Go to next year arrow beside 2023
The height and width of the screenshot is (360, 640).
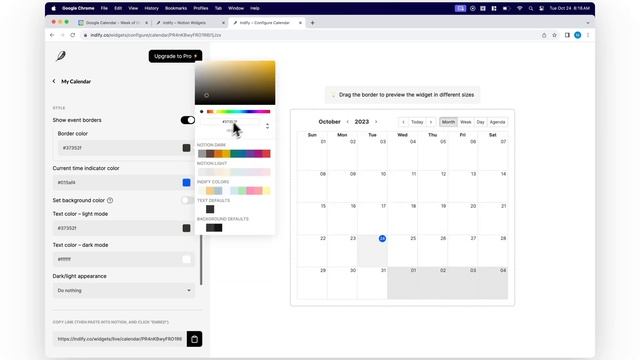tap(376, 122)
